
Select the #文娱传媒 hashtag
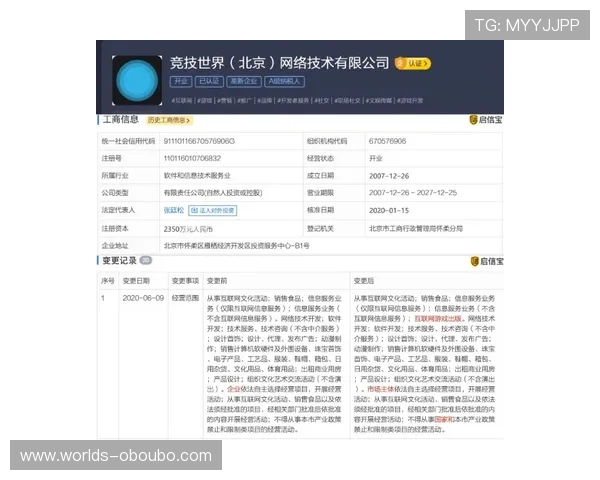379,101
